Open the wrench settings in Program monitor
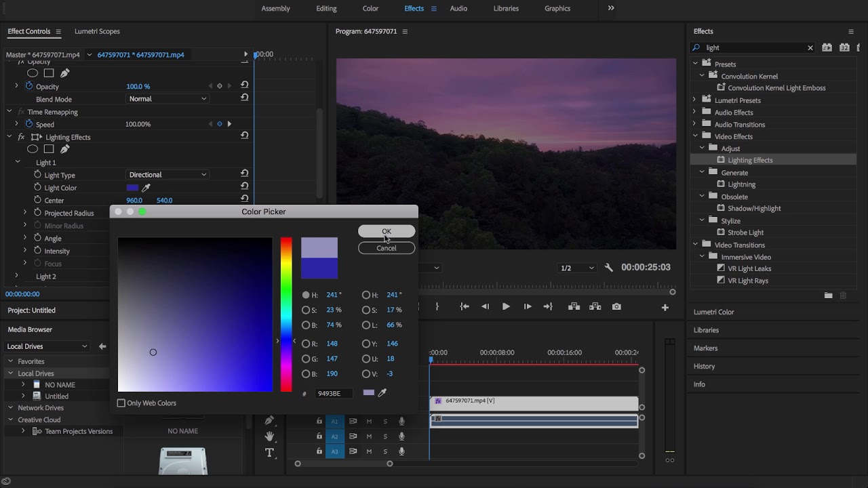868x488 pixels. click(x=608, y=268)
